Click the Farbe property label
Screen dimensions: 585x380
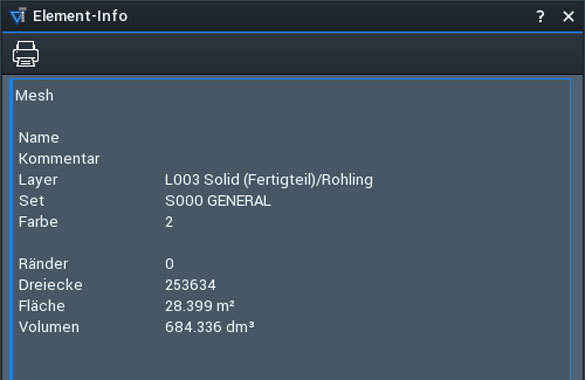tap(38, 222)
